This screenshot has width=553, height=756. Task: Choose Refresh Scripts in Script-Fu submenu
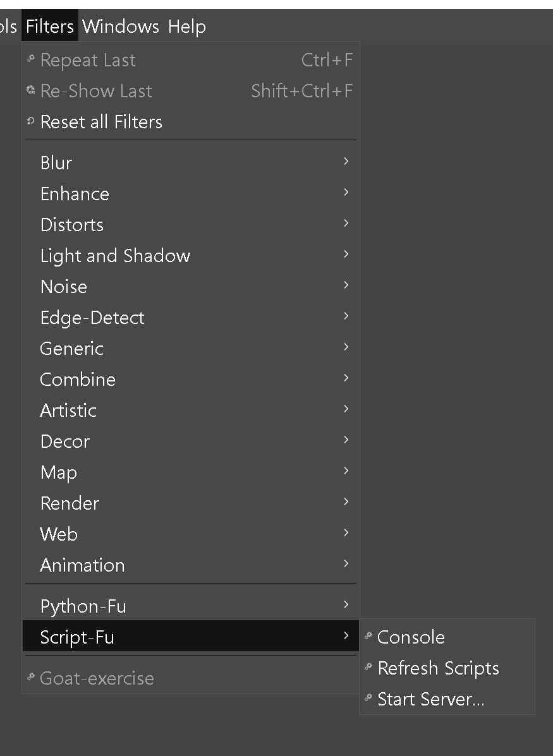pos(438,668)
